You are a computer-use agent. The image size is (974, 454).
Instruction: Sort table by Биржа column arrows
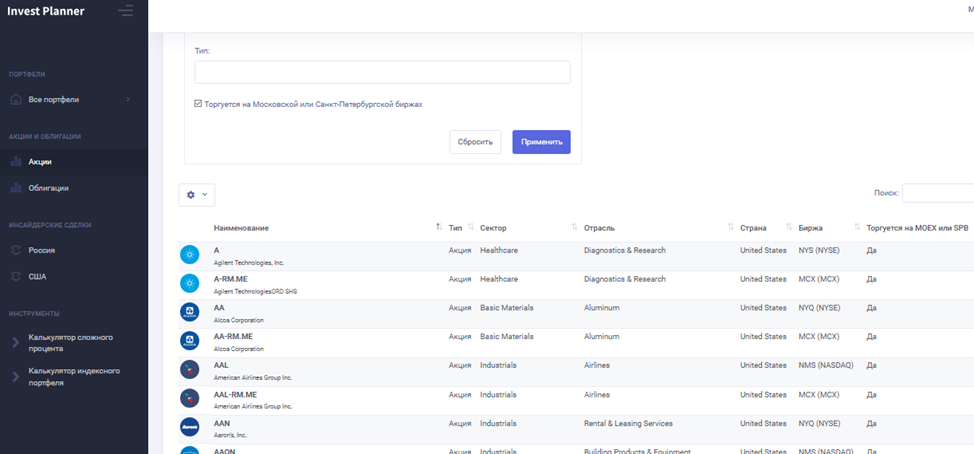(x=857, y=228)
